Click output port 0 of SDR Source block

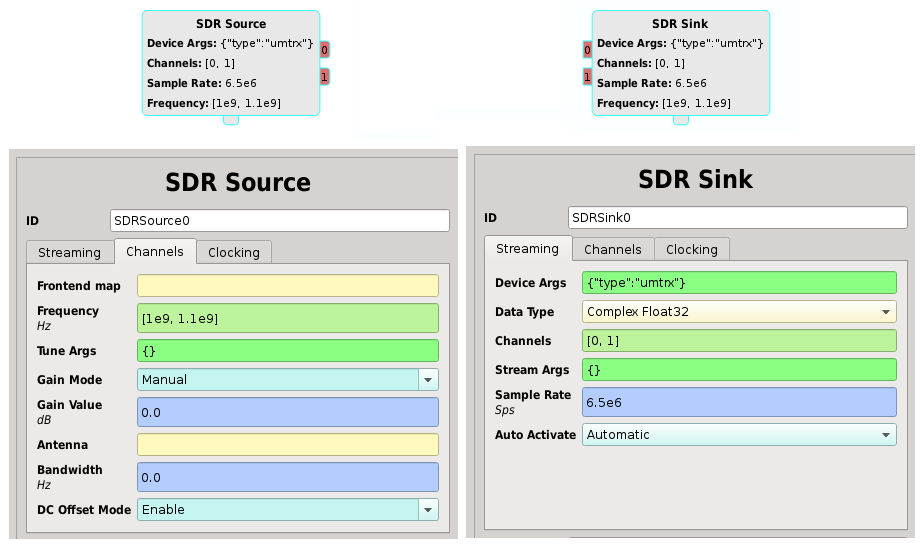click(325, 50)
